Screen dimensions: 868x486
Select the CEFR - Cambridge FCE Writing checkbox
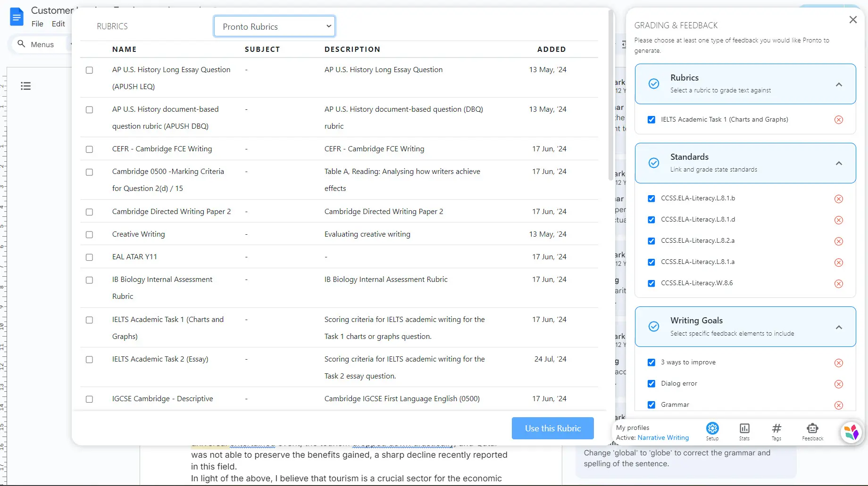click(x=89, y=149)
